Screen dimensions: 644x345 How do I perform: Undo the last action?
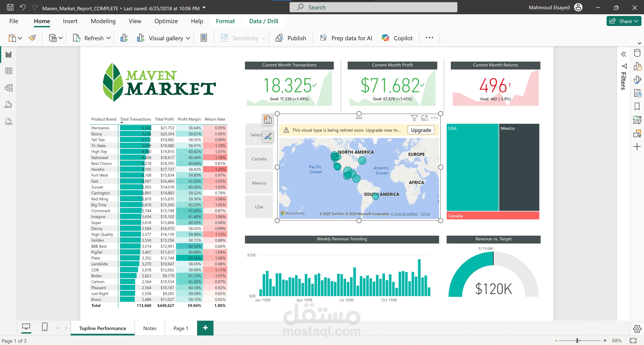point(23,8)
